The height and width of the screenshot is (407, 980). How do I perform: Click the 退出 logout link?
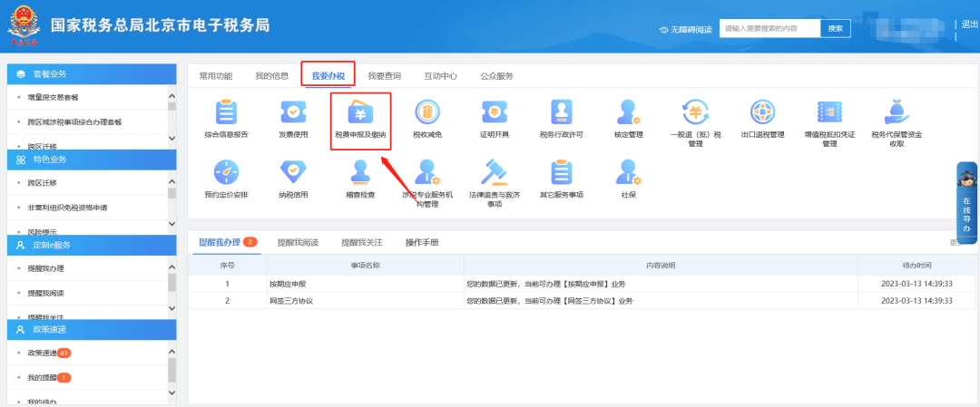click(x=969, y=24)
